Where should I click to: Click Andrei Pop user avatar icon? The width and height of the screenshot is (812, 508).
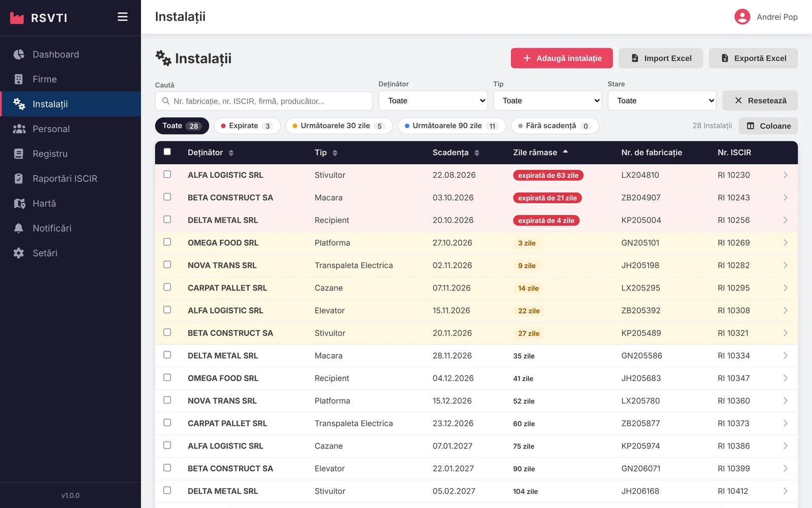[742, 17]
